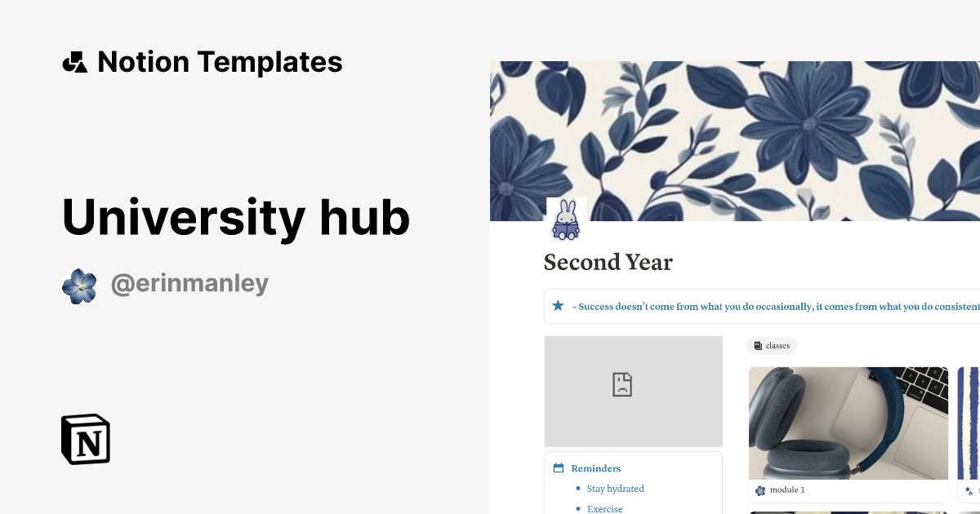This screenshot has height=514, width=980.
Task: Click the Second Year page heading
Action: pyautogui.click(x=608, y=262)
